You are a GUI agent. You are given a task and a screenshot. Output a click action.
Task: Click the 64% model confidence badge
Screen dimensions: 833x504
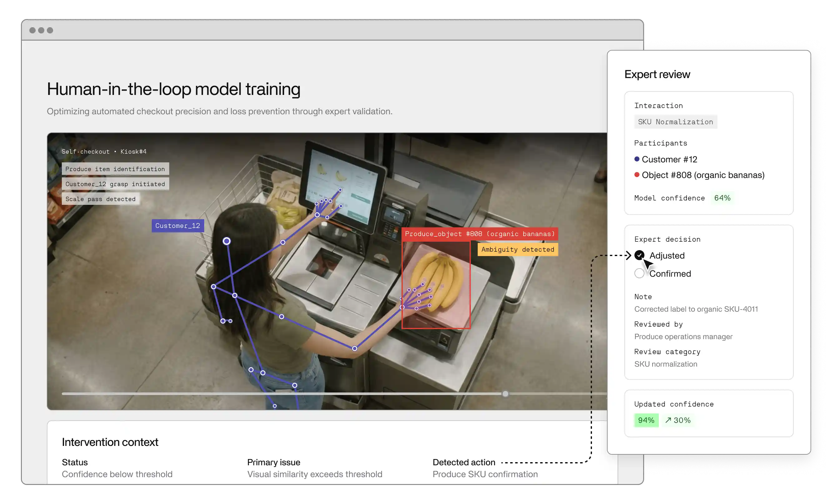[x=722, y=198]
